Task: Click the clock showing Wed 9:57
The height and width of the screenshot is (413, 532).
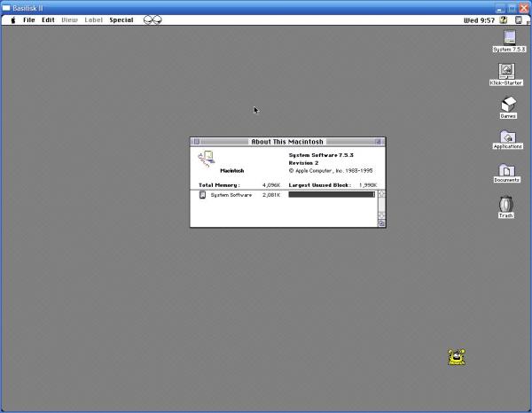Action: click(x=479, y=20)
